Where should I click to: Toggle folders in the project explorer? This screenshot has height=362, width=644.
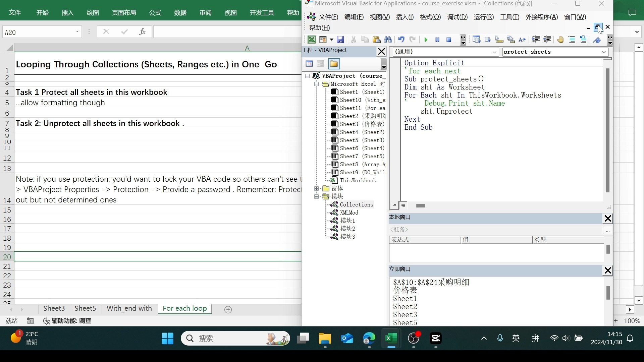[x=334, y=64]
